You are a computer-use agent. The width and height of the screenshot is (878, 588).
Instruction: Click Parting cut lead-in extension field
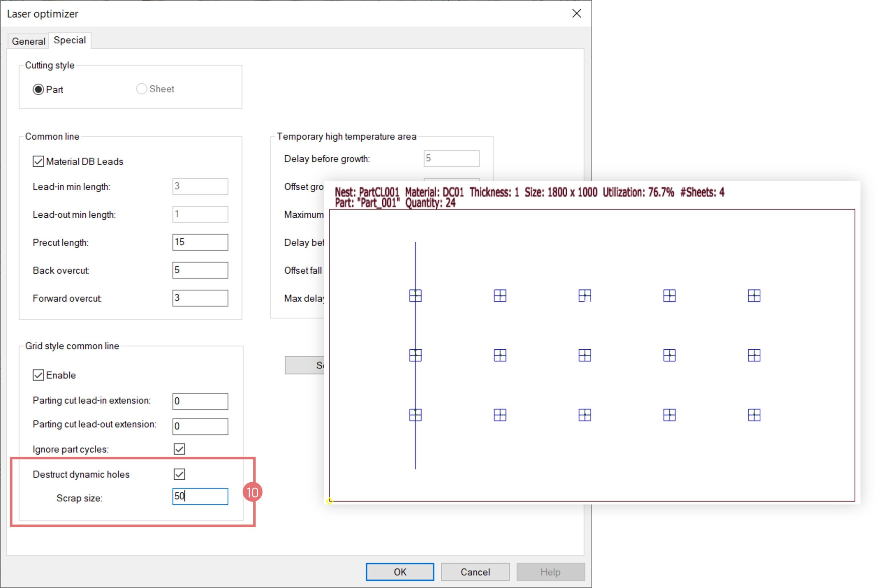tap(200, 401)
